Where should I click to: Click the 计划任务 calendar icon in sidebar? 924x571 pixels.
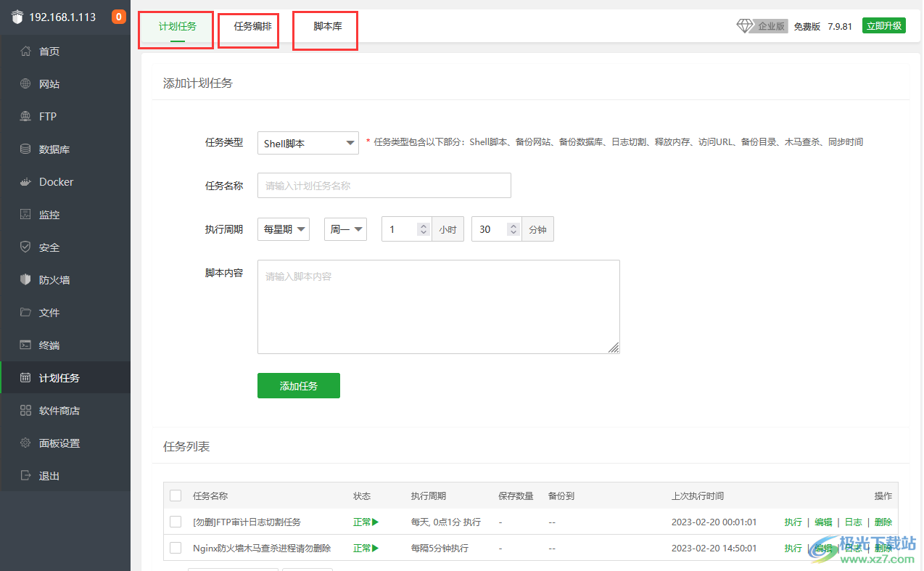(x=25, y=378)
